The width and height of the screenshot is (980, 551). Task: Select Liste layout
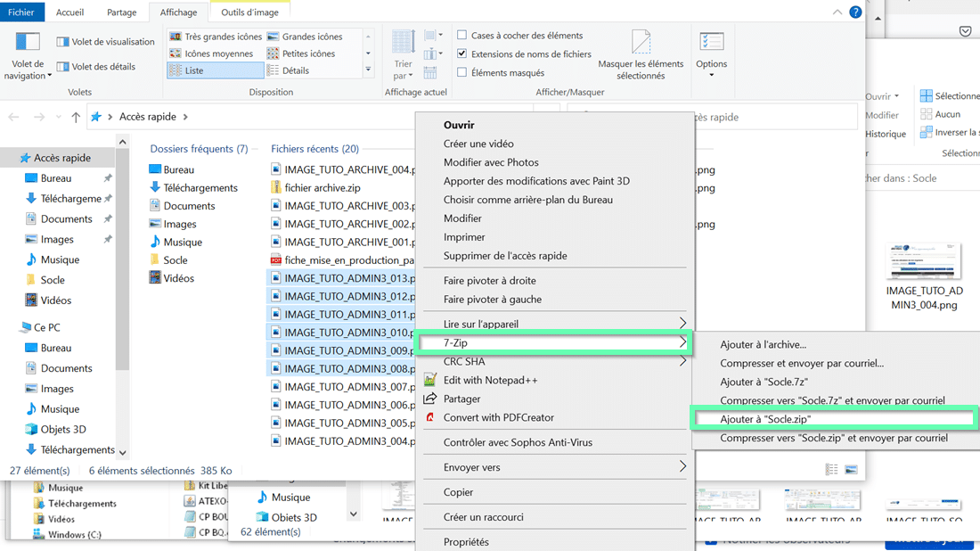216,70
